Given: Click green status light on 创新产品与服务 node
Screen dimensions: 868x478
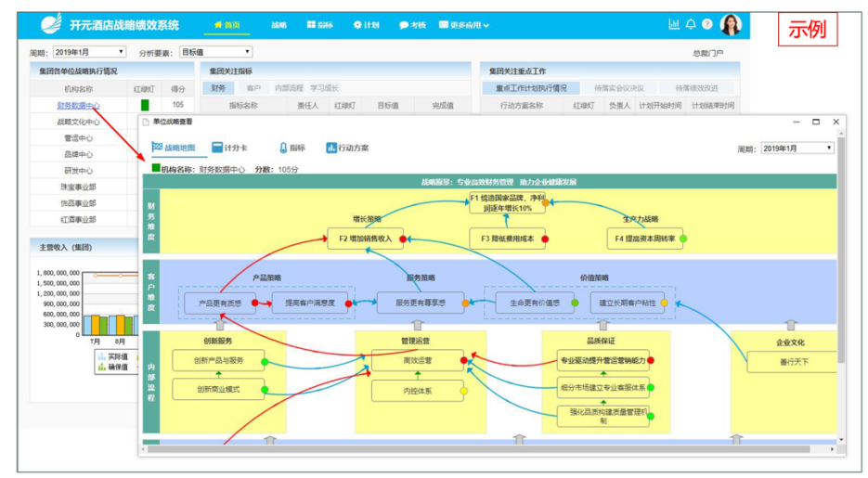Looking at the screenshot, I should tap(265, 362).
